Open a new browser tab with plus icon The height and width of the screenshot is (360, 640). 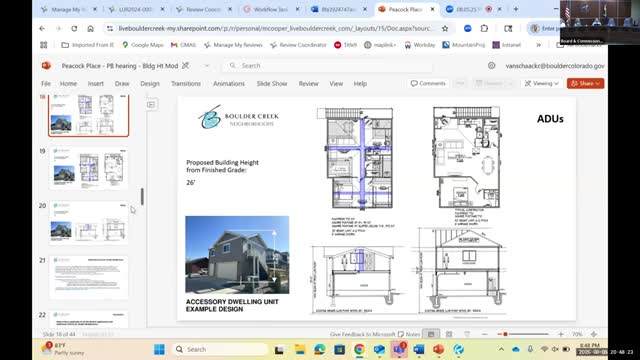pyautogui.click(x=516, y=9)
